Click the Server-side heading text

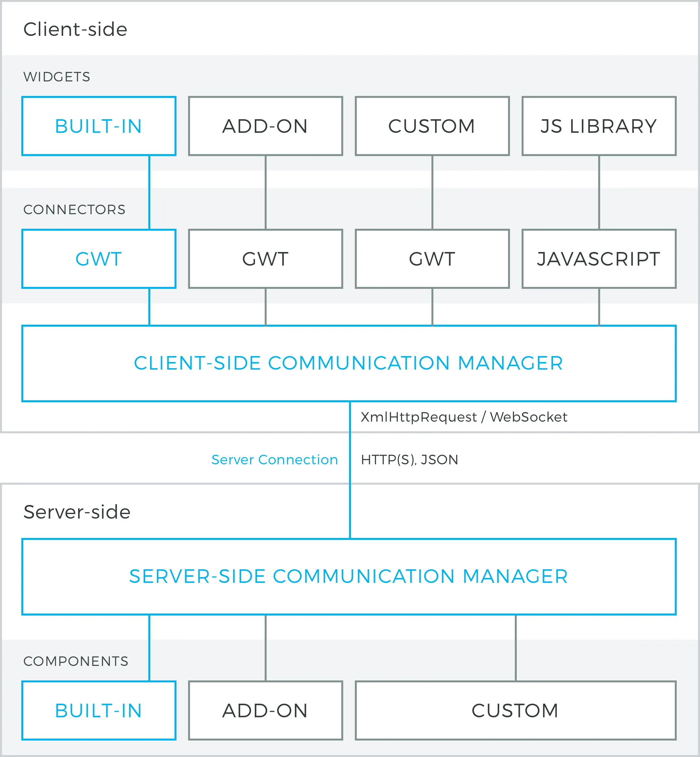point(77,512)
